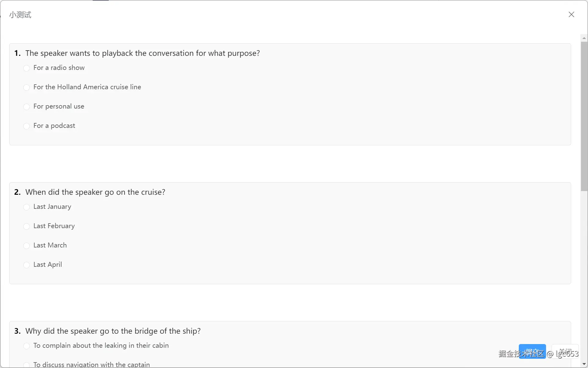Viewport: 588px width, 368px height.
Task: Click question 1 text about playback purpose
Action: click(x=142, y=53)
